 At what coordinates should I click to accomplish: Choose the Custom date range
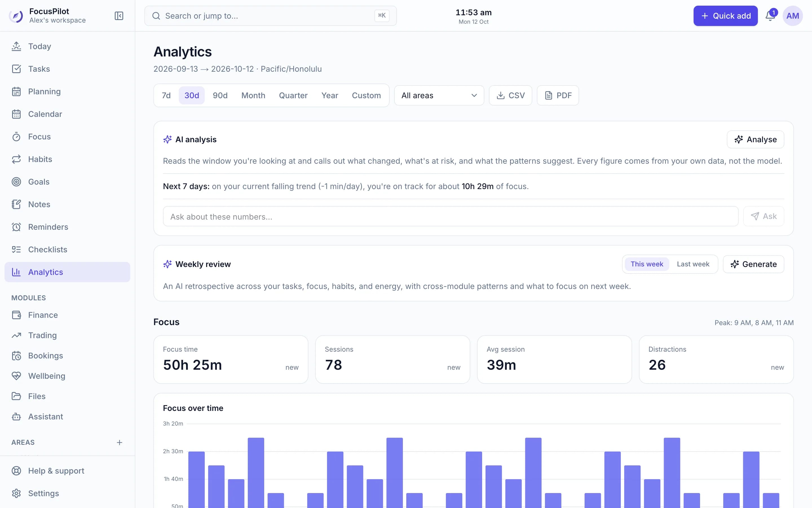pyautogui.click(x=367, y=95)
